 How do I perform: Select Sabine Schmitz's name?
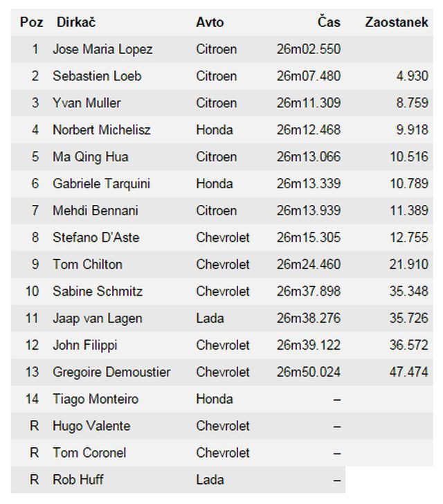pyautogui.click(x=98, y=291)
